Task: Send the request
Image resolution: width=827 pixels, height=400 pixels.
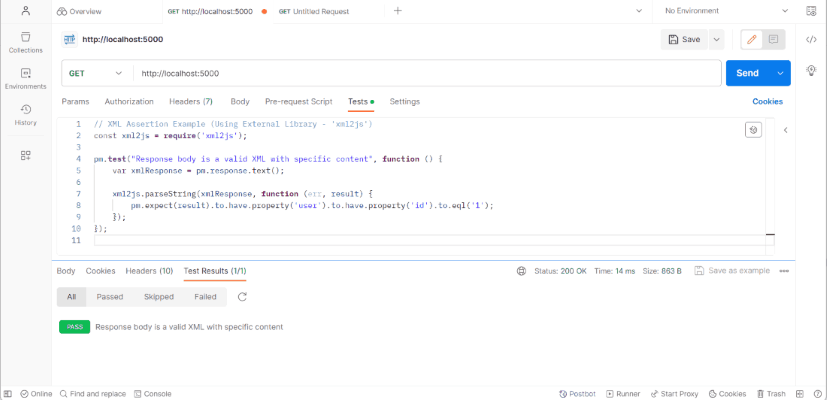Action: 747,73
